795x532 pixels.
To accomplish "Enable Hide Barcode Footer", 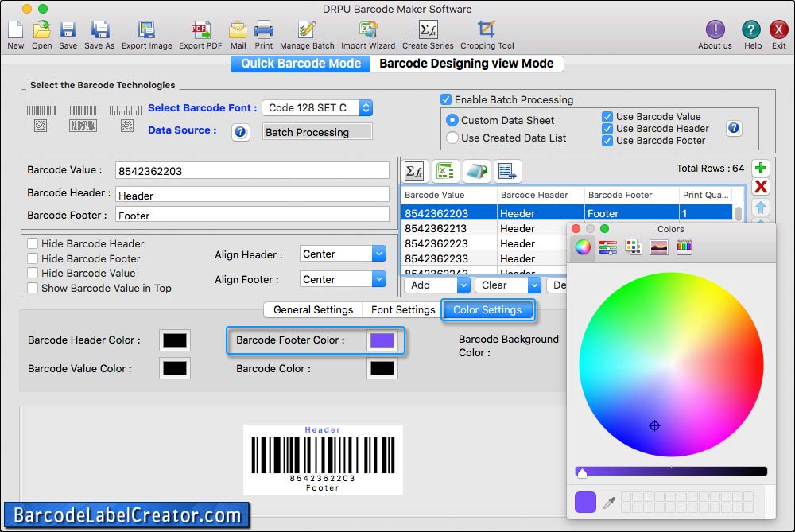I will coord(33,258).
